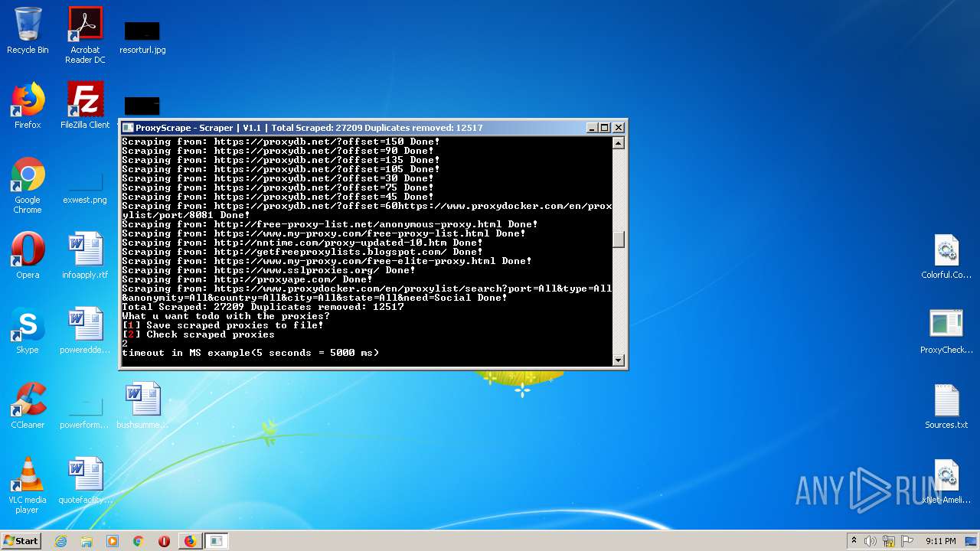Click console scrollbar down arrow
Image resolution: width=980 pixels, height=551 pixels.
pos(619,360)
